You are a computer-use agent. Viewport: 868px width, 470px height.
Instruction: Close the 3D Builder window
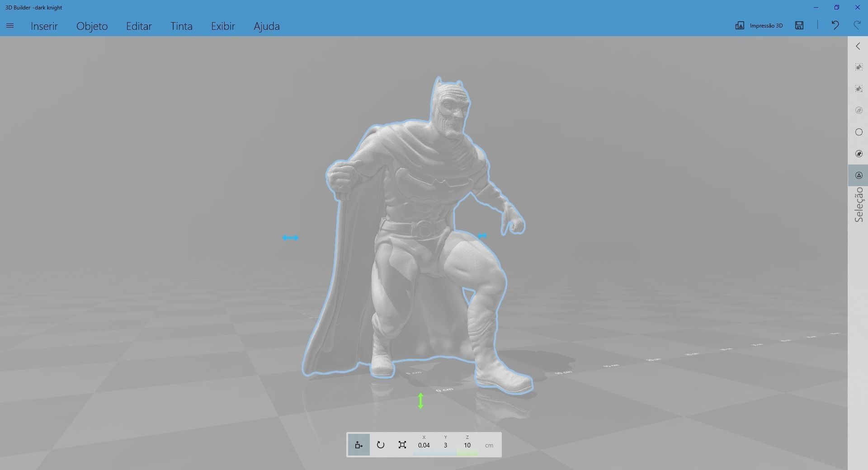point(858,7)
